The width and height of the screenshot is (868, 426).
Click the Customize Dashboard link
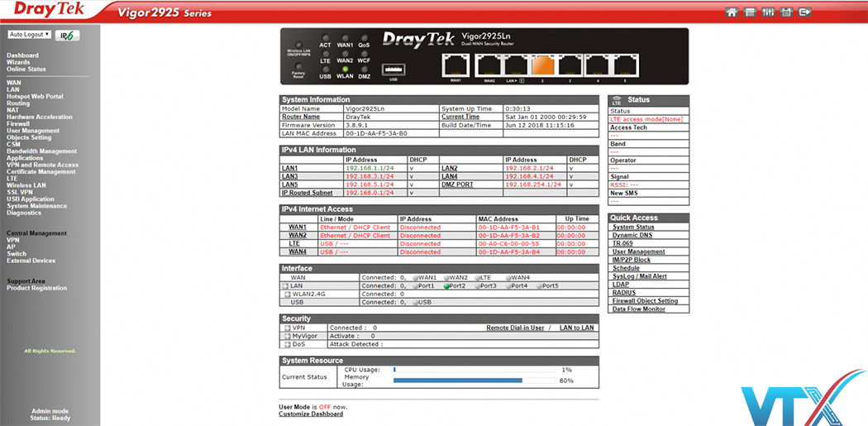[311, 414]
